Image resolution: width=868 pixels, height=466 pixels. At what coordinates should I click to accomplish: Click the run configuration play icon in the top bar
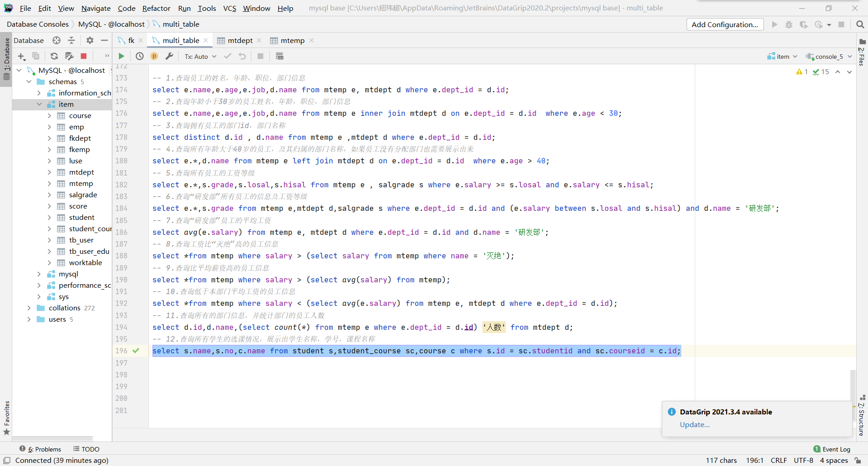click(x=774, y=24)
